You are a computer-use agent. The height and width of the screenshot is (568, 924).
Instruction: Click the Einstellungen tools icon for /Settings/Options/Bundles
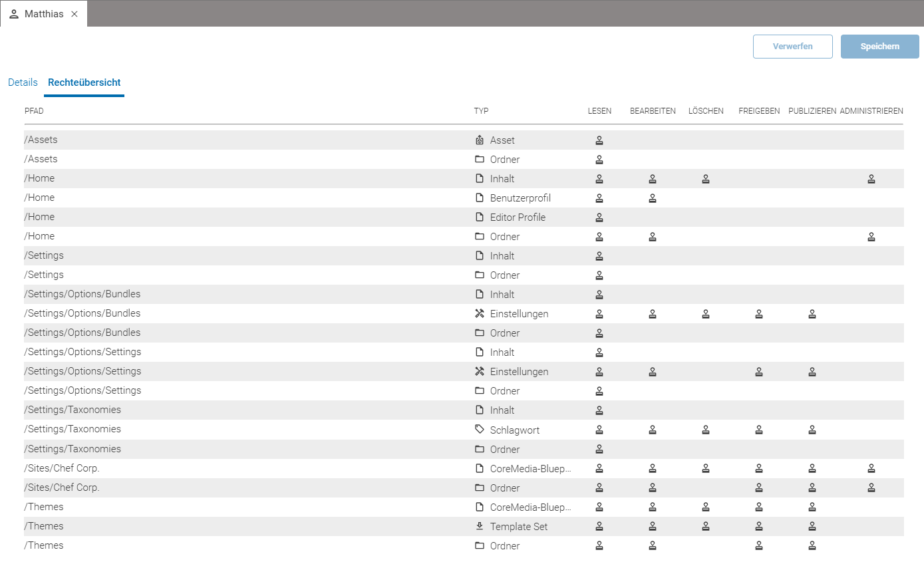479,313
